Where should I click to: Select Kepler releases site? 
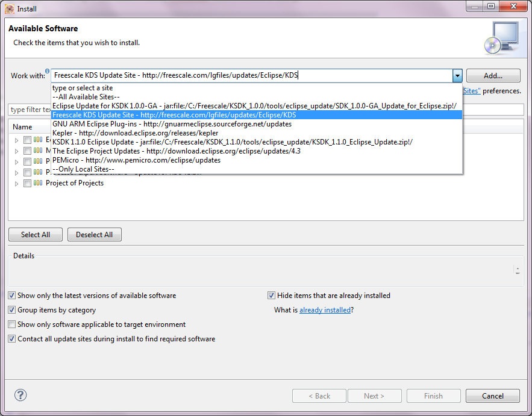point(257,133)
